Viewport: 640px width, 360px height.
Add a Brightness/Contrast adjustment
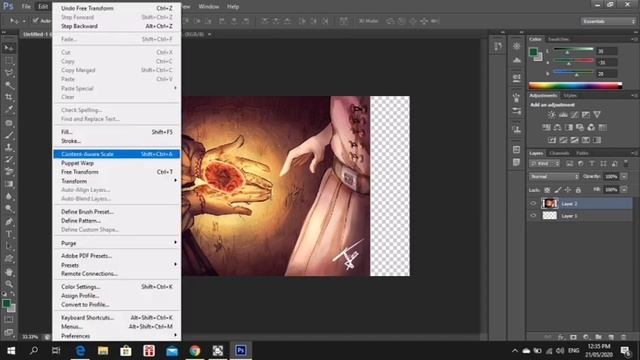pyautogui.click(x=551, y=115)
